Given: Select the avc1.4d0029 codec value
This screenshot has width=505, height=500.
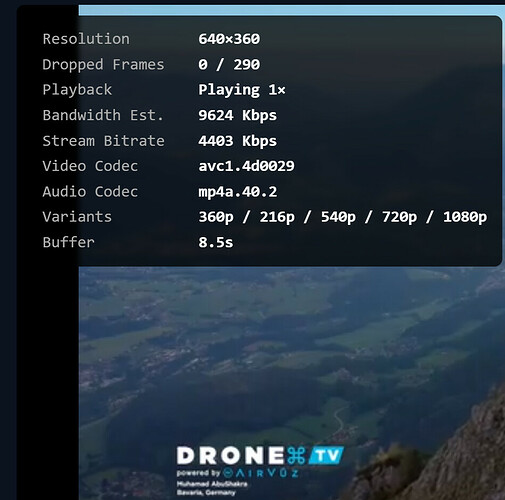Looking at the screenshot, I should [x=246, y=166].
